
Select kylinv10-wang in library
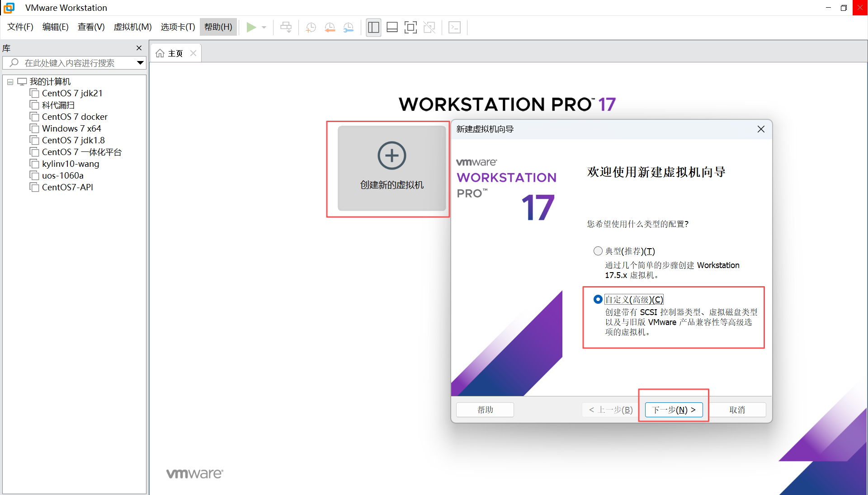coord(71,164)
